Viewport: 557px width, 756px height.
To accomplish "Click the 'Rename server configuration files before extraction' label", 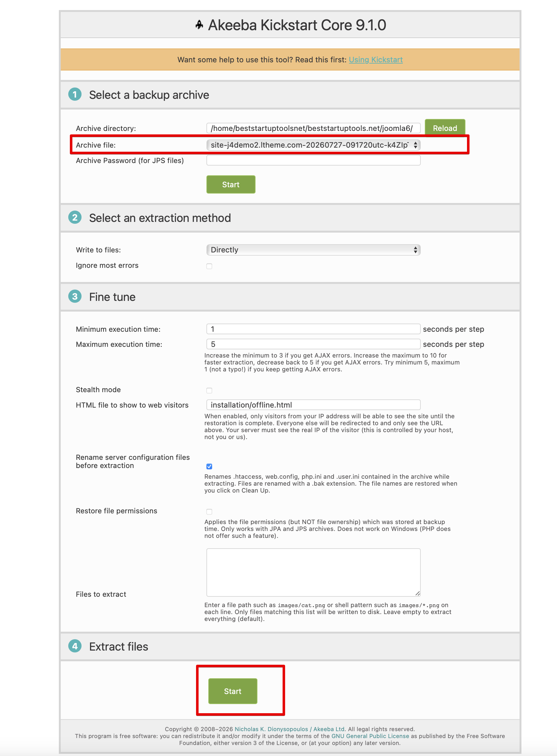I will pos(133,461).
